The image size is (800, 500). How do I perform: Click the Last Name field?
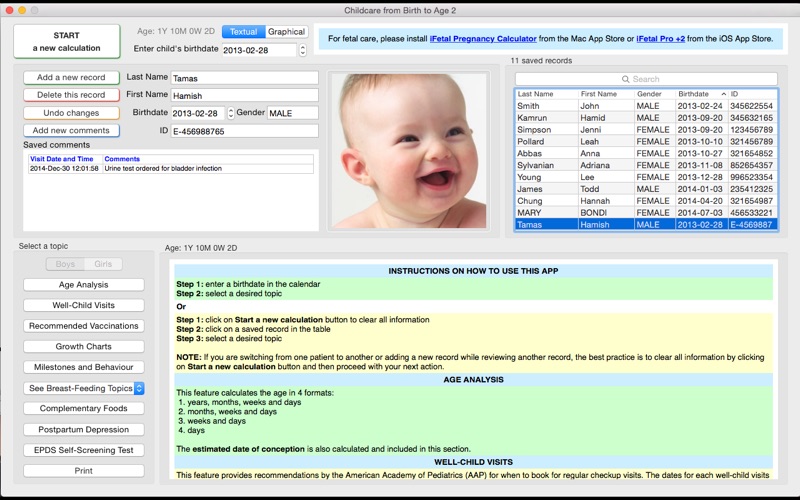tap(244, 78)
